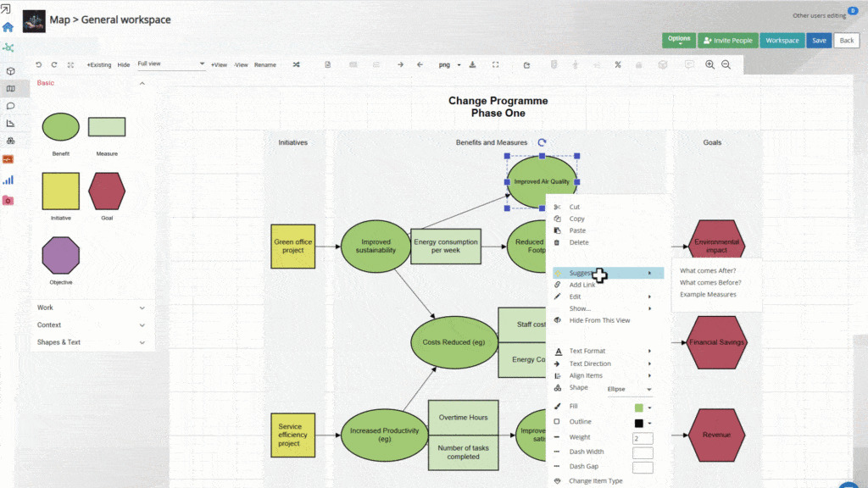The image size is (868, 488).
Task: Collapse the Basic shapes section
Action: click(142, 83)
